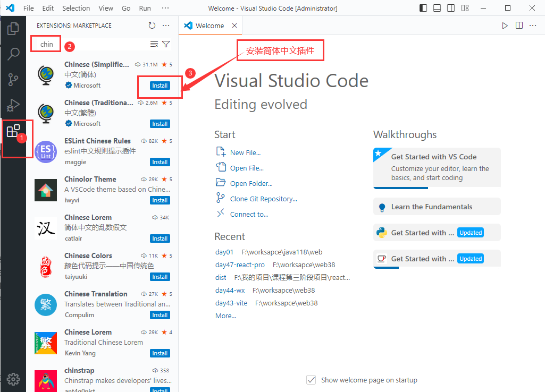Image resolution: width=545 pixels, height=392 pixels.
Task: Open editor more actions menu
Action: (x=533, y=25)
